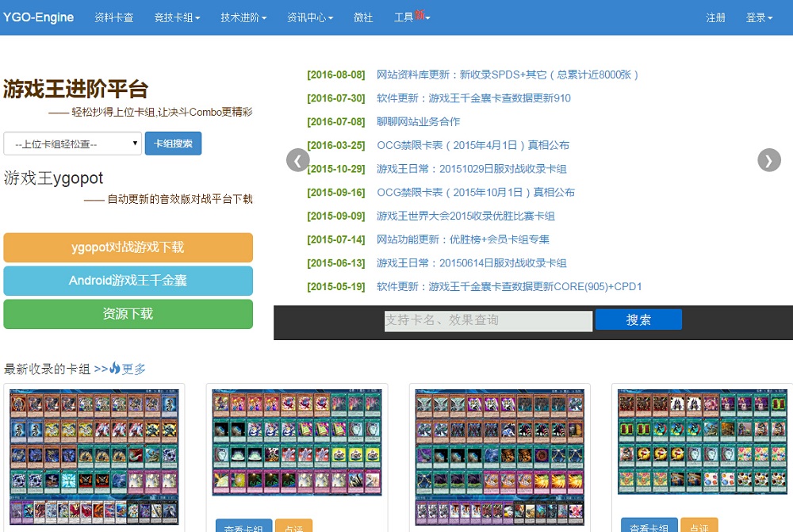Click the [2015-05-19] date label
The height and width of the screenshot is (532, 793).
[335, 287]
